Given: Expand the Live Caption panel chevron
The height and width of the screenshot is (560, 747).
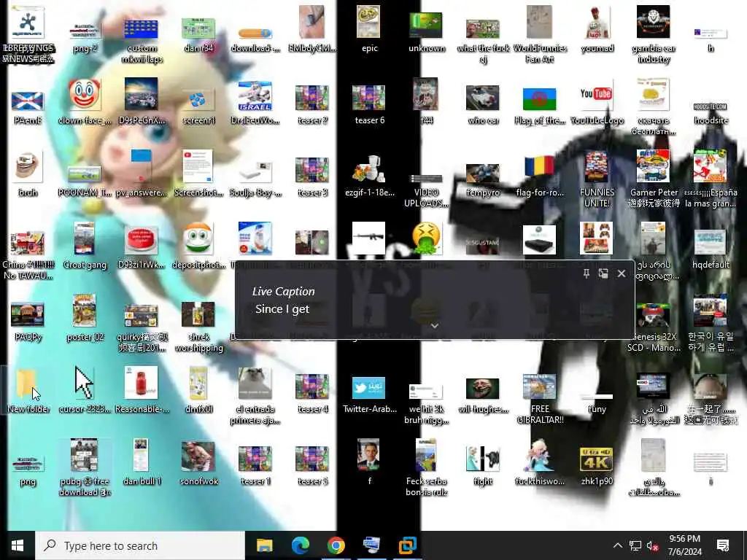Looking at the screenshot, I should (435, 326).
